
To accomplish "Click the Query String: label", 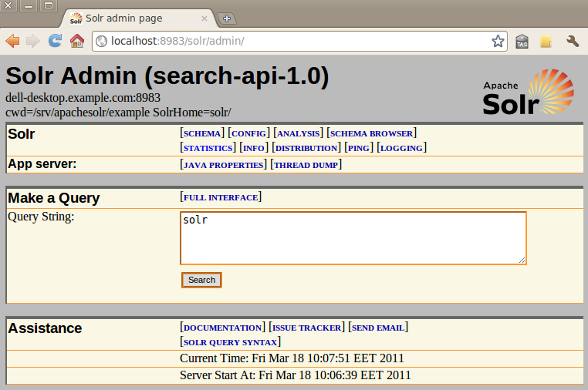I will [x=41, y=217].
